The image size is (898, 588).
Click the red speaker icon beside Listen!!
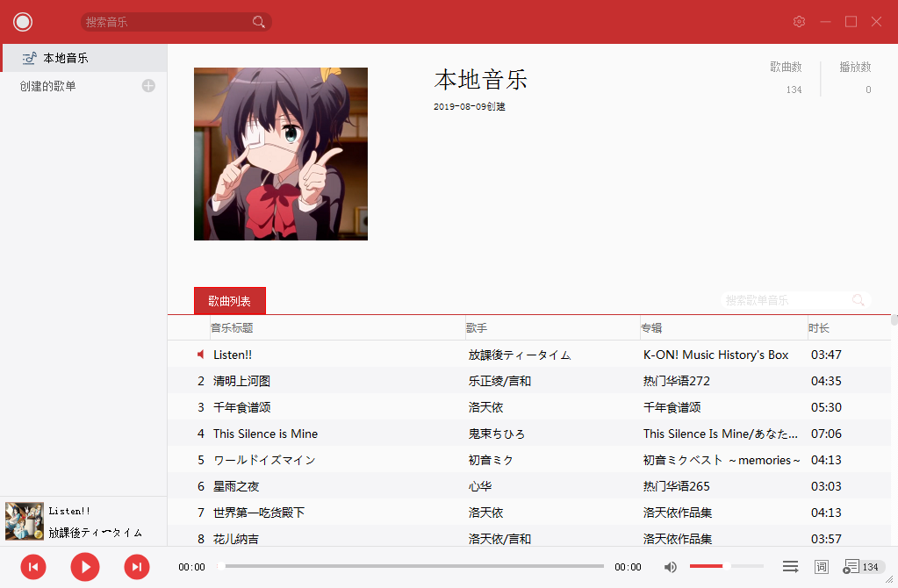(x=200, y=355)
